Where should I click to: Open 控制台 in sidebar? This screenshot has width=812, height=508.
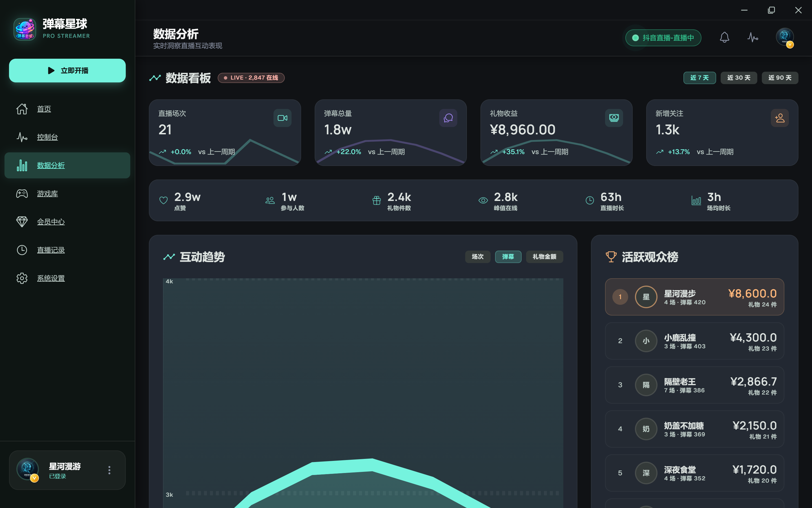click(x=67, y=137)
